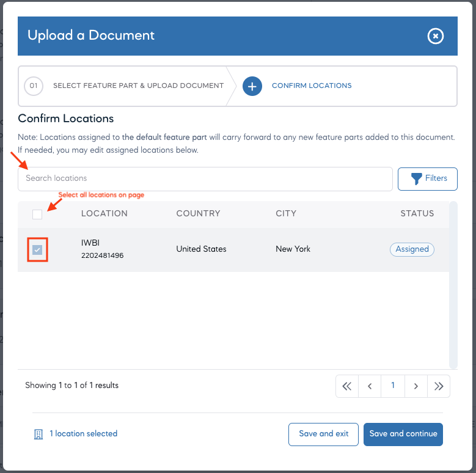Click the Search locations field

coord(205,179)
